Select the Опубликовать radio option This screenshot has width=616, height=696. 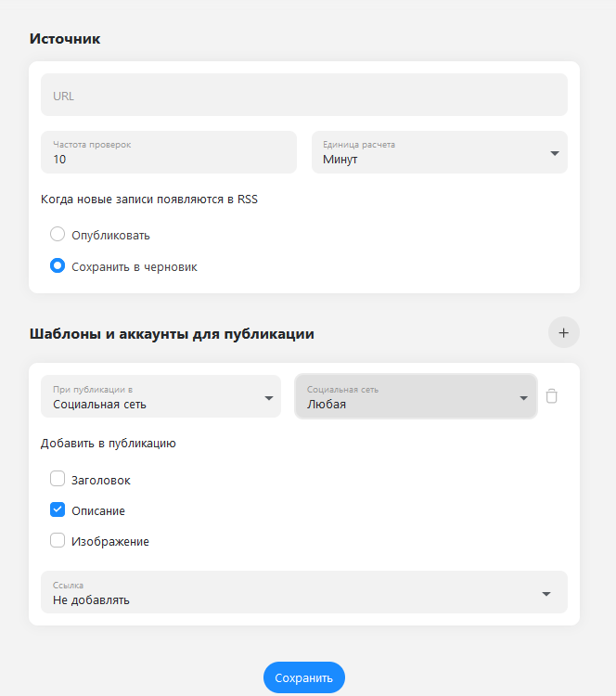(58, 234)
